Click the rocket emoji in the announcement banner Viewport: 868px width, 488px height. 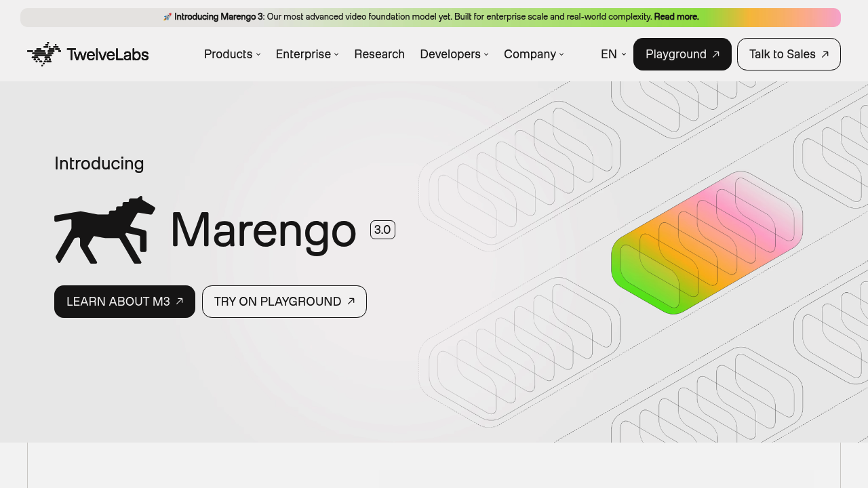[x=167, y=17]
